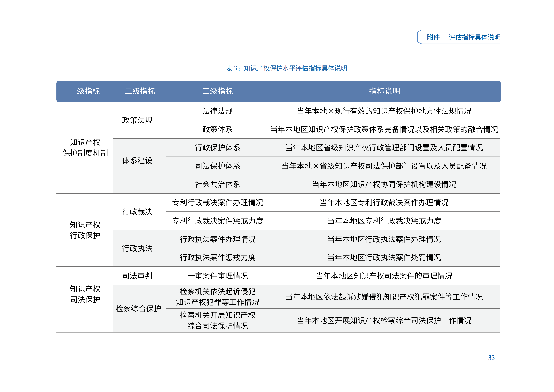554x392 pixels.
Task: Click the 司法审判 cell
Action: pos(137,276)
